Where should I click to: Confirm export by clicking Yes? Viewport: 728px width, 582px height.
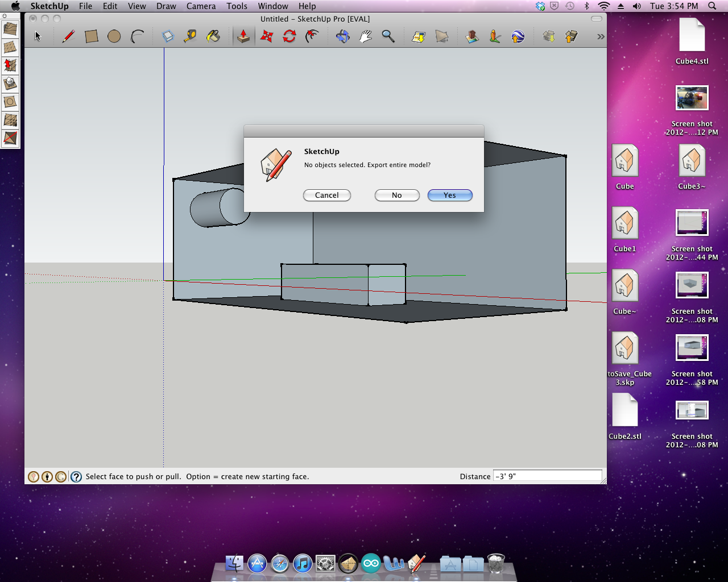click(x=450, y=195)
